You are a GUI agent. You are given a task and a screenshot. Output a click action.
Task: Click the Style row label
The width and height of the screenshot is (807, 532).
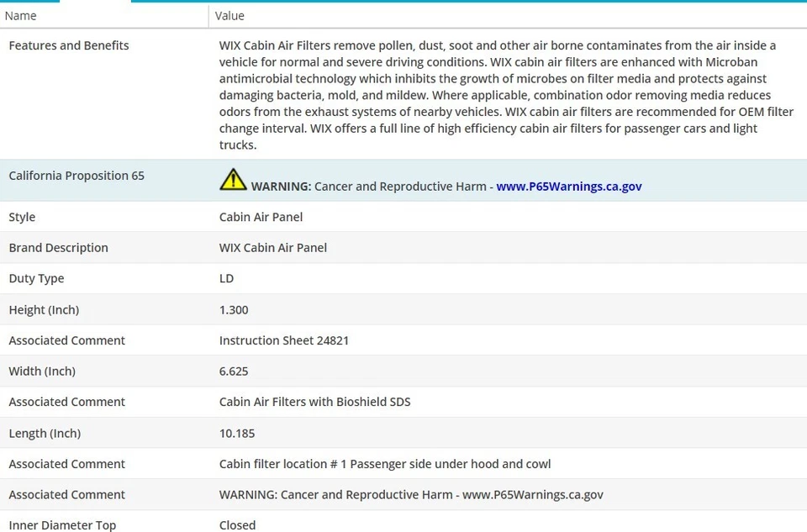22,217
